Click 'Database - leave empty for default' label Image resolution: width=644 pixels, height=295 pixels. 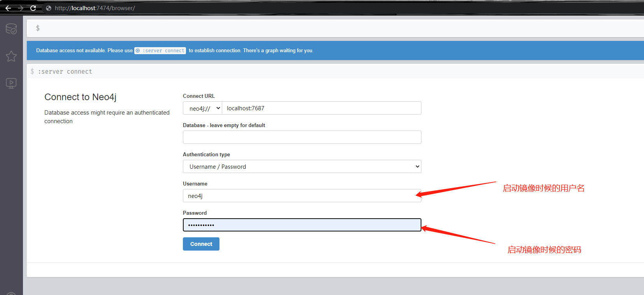coord(224,125)
